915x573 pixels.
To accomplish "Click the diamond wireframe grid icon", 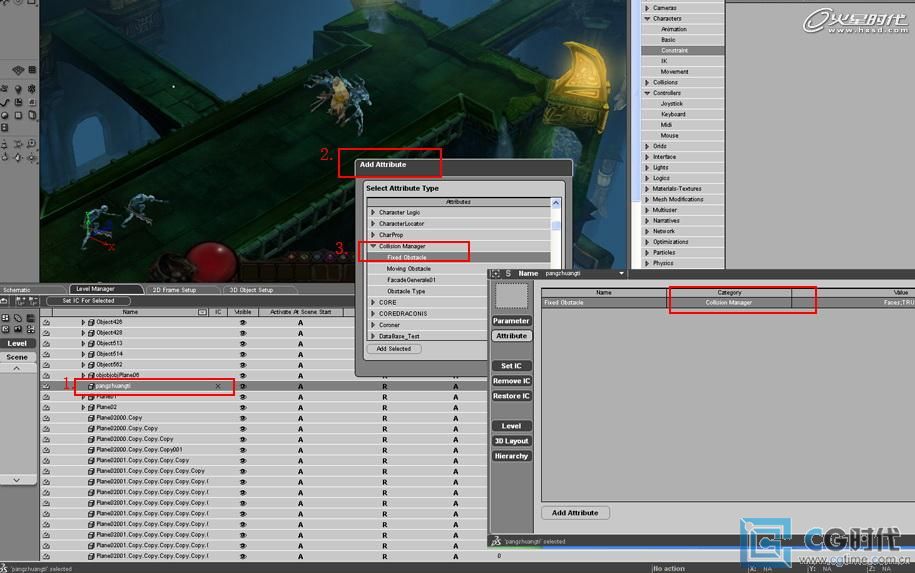I will tap(18, 70).
